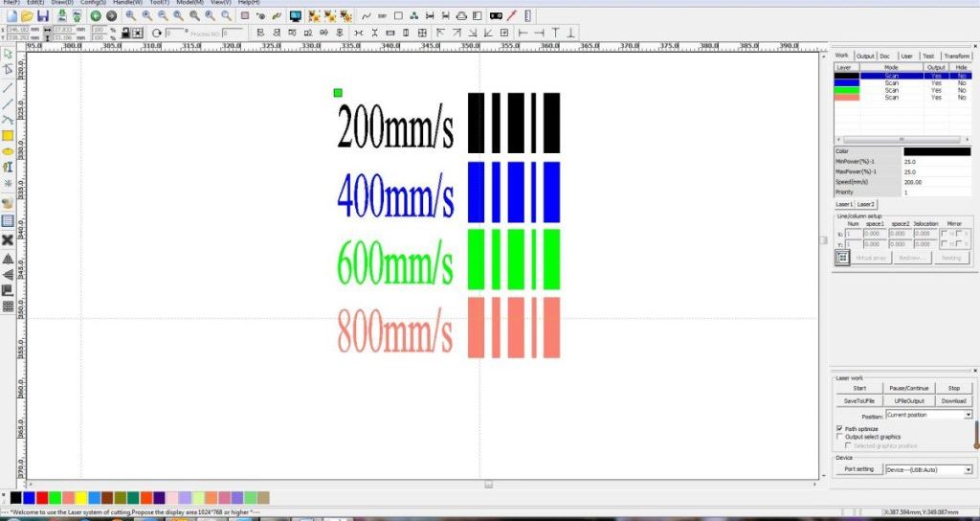
Task: Enable Output select graphics checkbox
Action: coord(839,437)
